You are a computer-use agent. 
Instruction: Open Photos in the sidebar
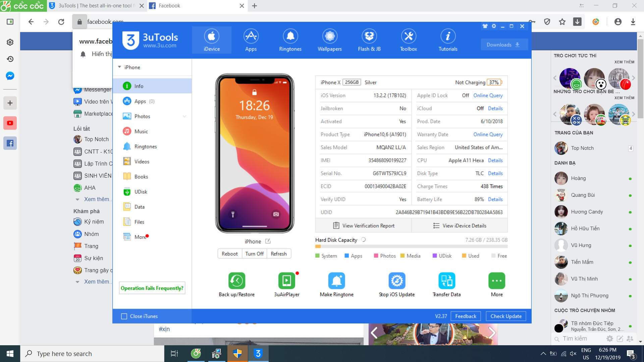[x=152, y=116]
